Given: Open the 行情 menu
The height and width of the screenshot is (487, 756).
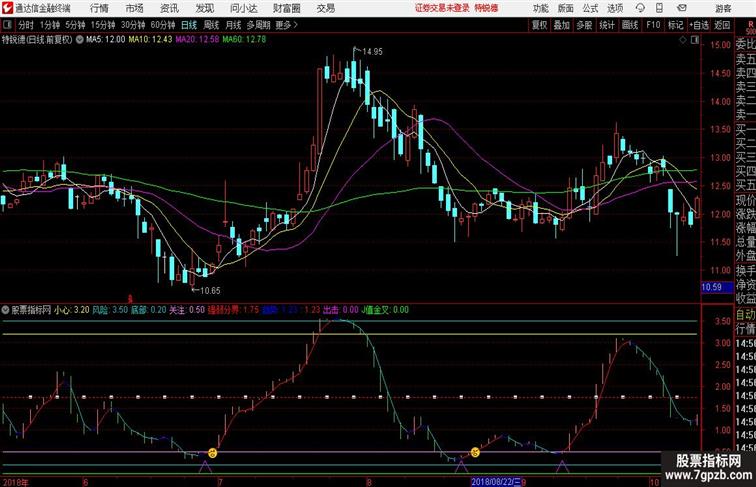Looking at the screenshot, I should 99,8.
